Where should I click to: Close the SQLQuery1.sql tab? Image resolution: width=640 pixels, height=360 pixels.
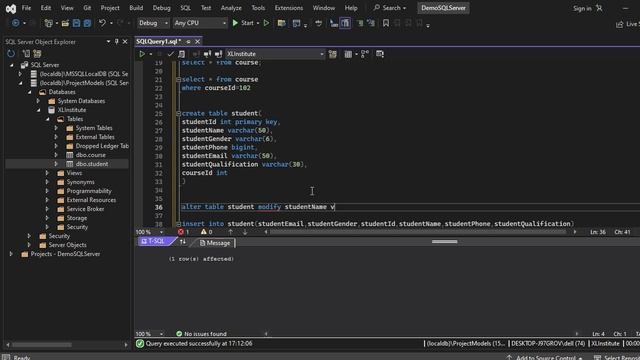[198, 42]
